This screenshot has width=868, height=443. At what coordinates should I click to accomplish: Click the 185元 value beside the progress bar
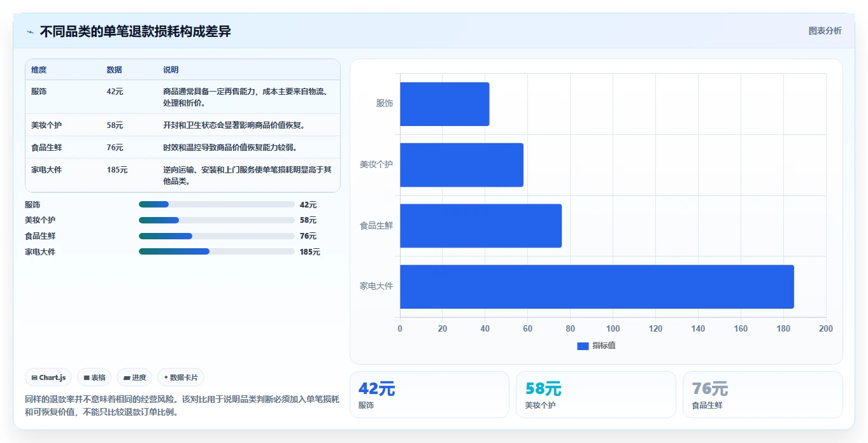(x=310, y=252)
